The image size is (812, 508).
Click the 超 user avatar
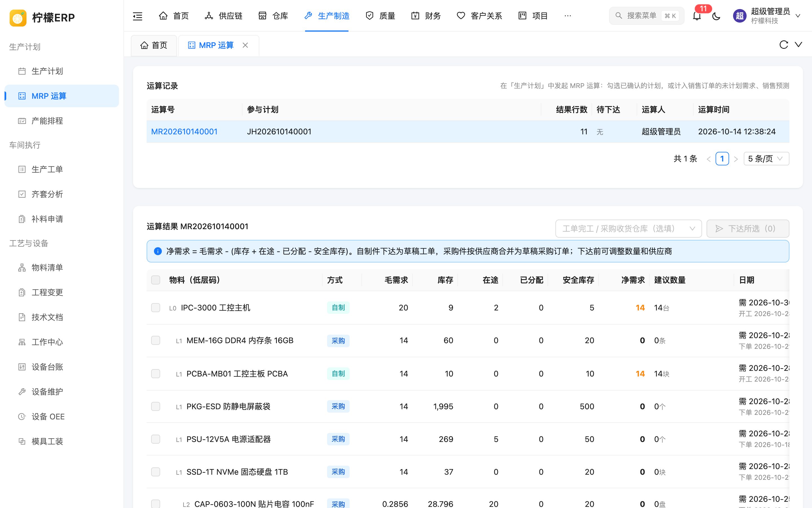(x=740, y=16)
